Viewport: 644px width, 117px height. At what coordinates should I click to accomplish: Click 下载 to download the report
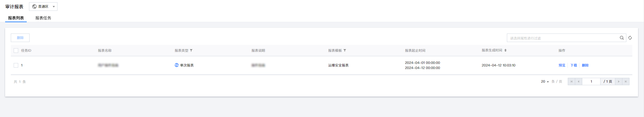[573, 65]
